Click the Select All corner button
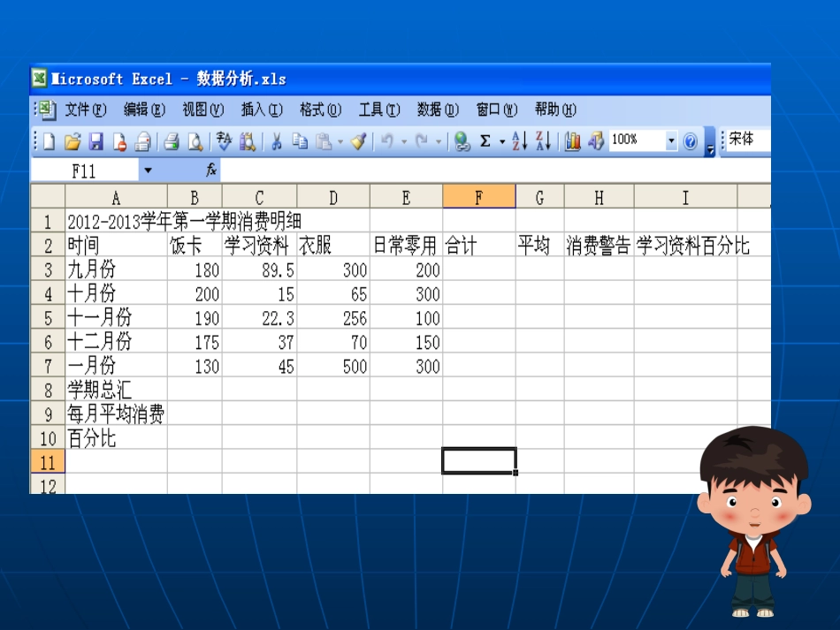Screen dimensions: 840x630 pos(48,197)
